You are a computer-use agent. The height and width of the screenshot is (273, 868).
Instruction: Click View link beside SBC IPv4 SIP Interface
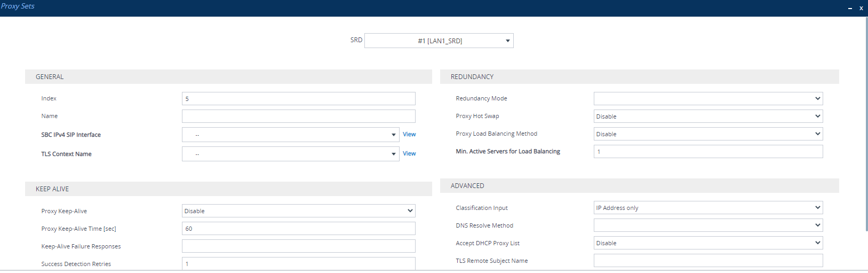tap(409, 135)
